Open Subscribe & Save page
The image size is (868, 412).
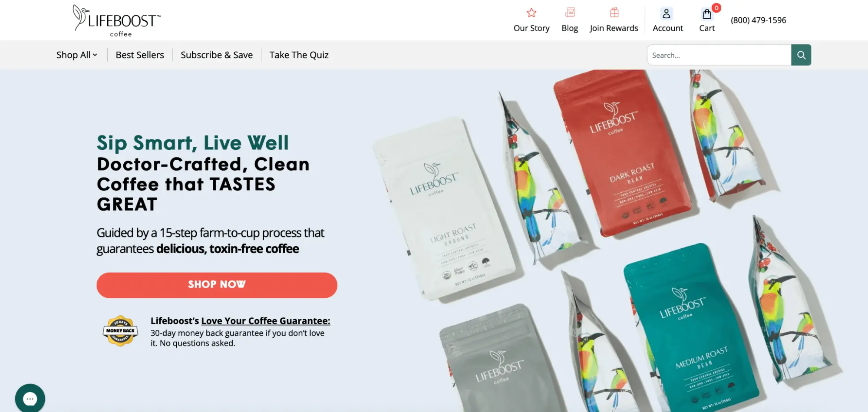[x=217, y=55]
